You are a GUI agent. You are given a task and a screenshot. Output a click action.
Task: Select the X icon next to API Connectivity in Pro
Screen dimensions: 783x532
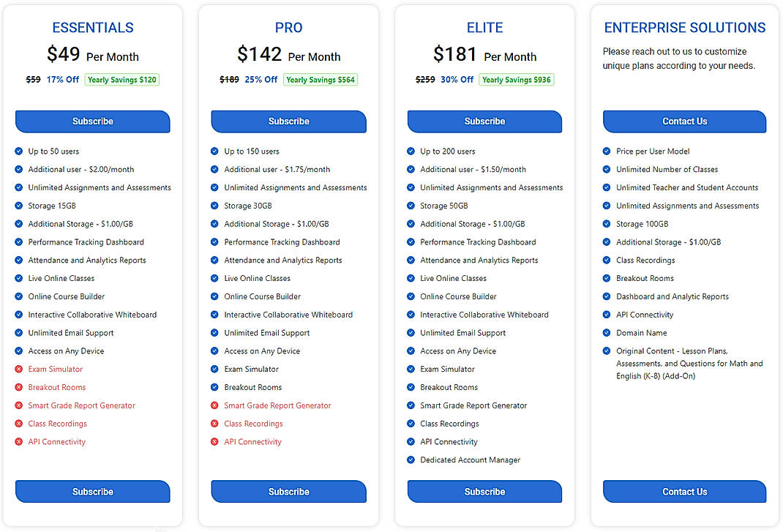[x=213, y=441]
